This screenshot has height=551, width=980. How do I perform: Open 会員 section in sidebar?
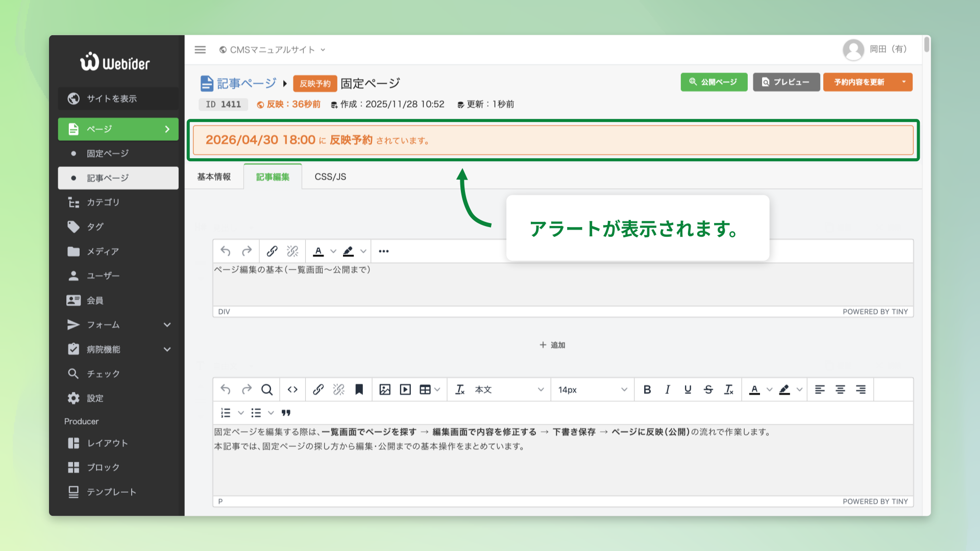click(118, 300)
